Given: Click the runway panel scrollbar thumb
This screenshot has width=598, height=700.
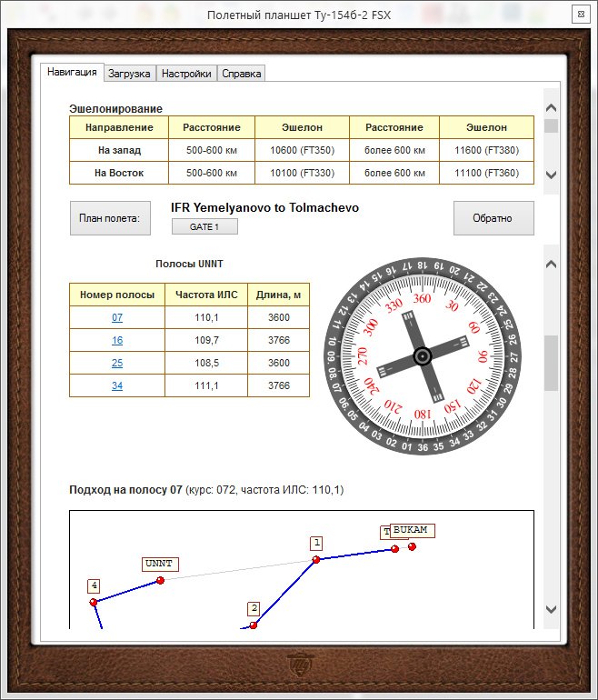Looking at the screenshot, I should (x=551, y=364).
